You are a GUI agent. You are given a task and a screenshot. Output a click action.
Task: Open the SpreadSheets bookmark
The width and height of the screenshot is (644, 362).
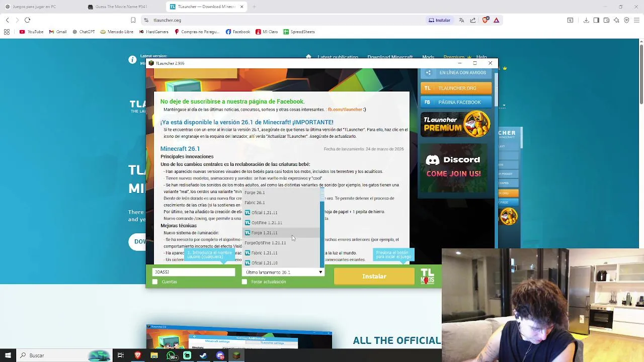point(299,32)
